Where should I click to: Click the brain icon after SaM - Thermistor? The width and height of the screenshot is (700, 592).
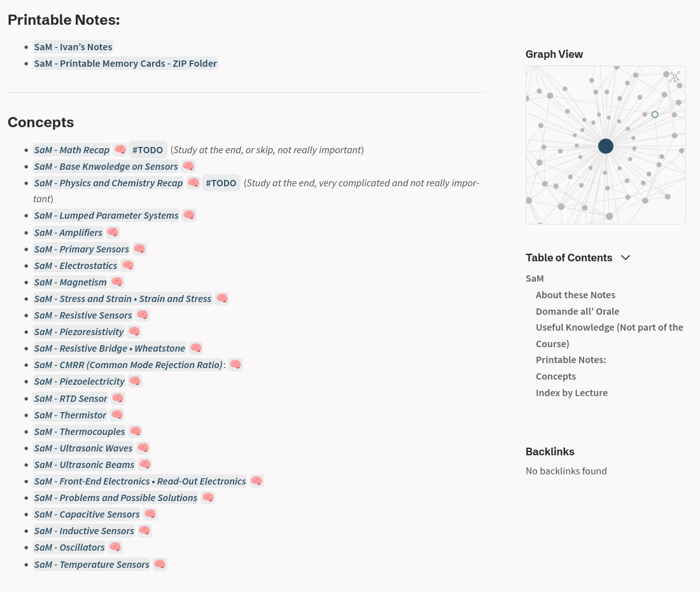coord(117,415)
